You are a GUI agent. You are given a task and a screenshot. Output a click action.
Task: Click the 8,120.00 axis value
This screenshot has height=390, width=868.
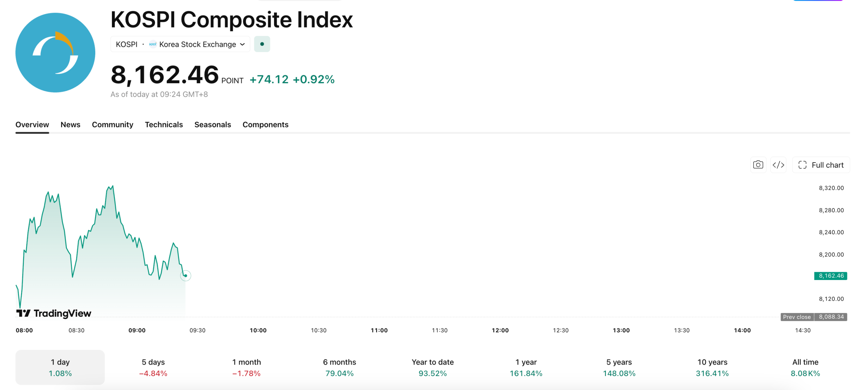(831, 299)
